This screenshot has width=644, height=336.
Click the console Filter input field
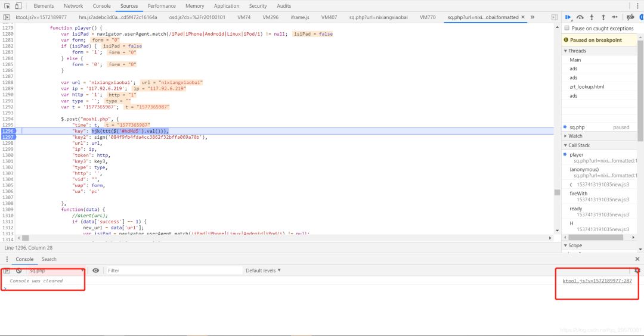[x=173, y=270]
